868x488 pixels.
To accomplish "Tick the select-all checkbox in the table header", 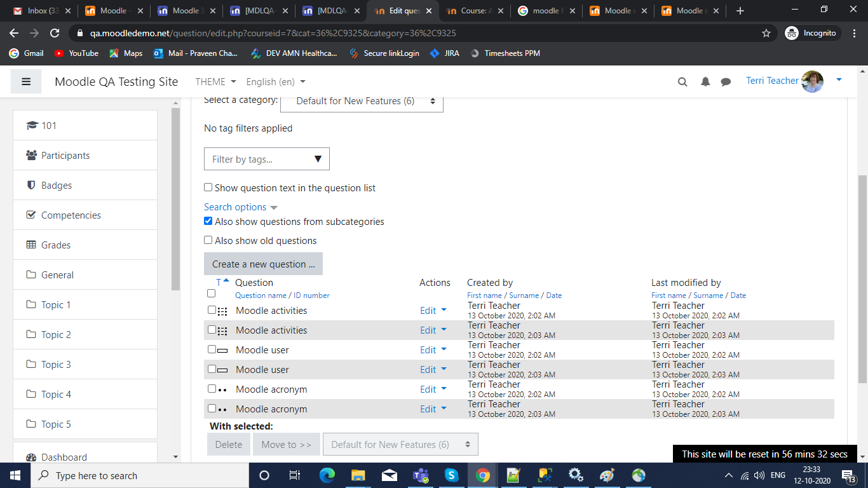I will tap(211, 294).
